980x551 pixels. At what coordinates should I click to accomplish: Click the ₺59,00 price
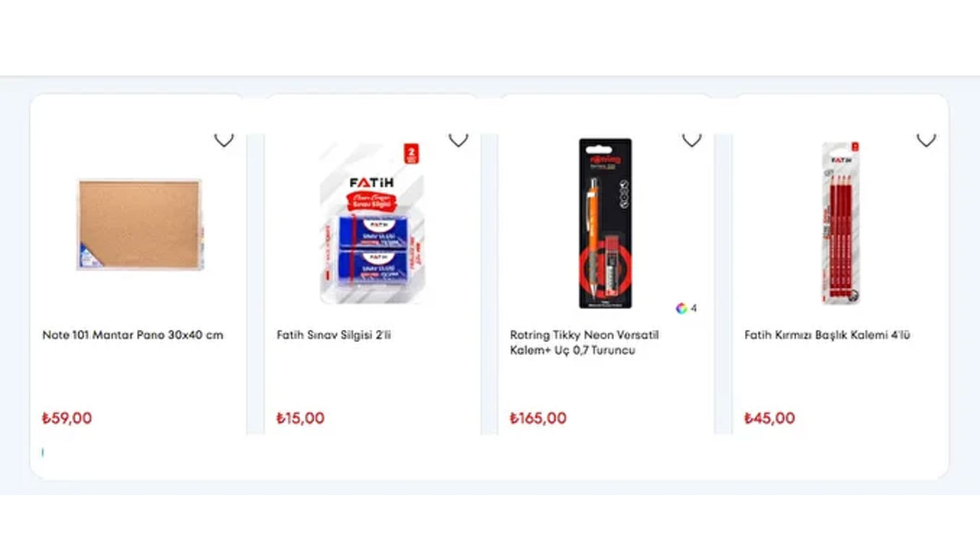click(67, 419)
